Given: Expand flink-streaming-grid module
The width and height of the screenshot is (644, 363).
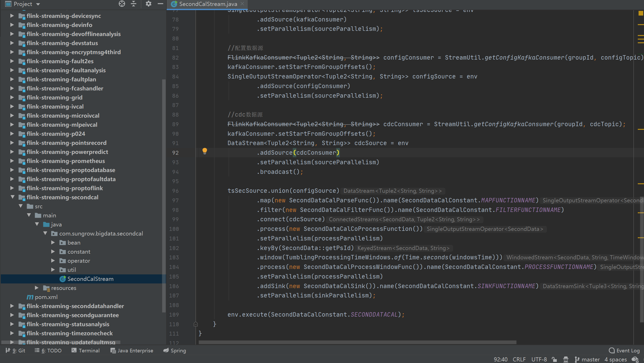Looking at the screenshot, I should pyautogui.click(x=12, y=97).
